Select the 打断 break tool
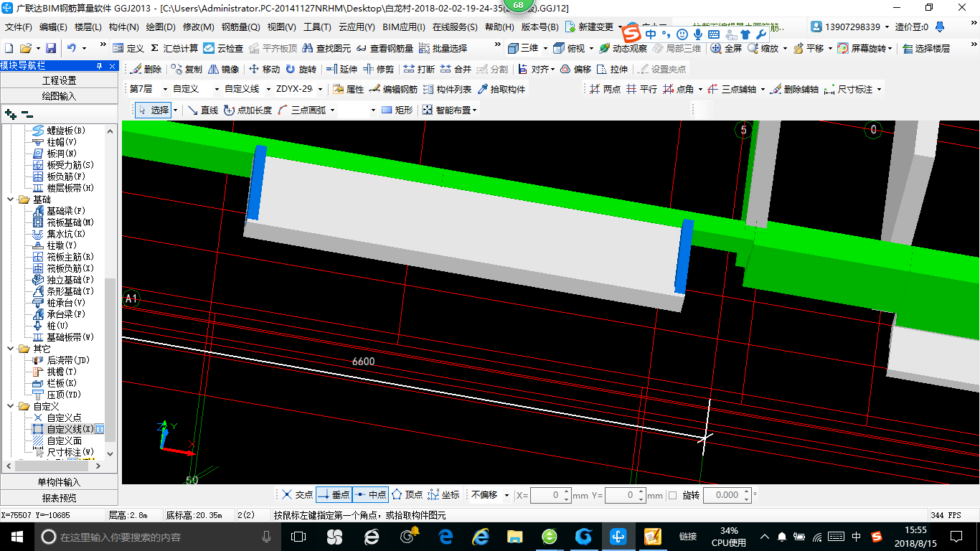The image size is (980, 551). point(419,70)
